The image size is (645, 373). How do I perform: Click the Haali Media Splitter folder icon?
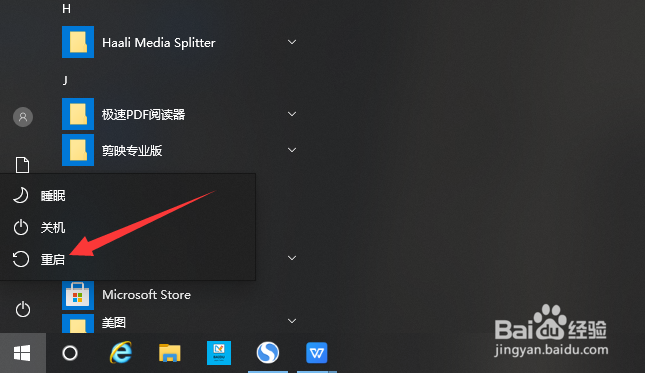click(78, 42)
